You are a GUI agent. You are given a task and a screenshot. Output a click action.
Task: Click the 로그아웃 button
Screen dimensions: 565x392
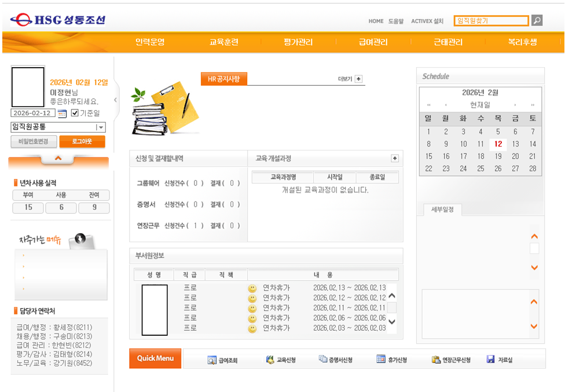click(x=81, y=142)
